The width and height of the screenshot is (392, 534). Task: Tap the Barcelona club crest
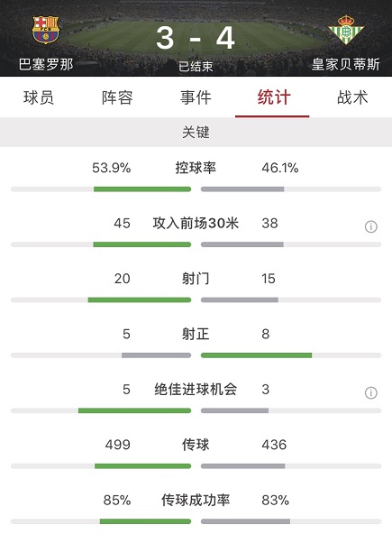[x=46, y=30]
